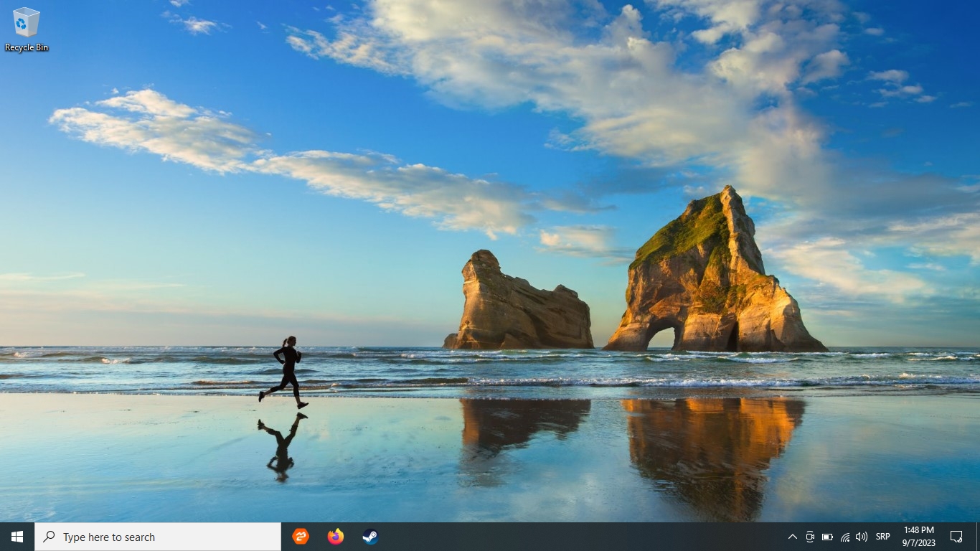
Task: Open the Wi-Fi network flyout
Action: [845, 537]
